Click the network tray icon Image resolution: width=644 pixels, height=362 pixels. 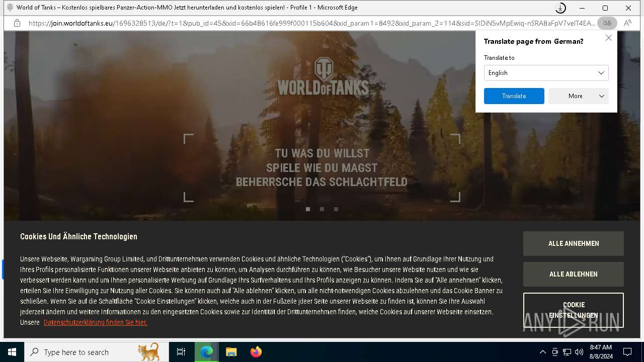point(567,352)
